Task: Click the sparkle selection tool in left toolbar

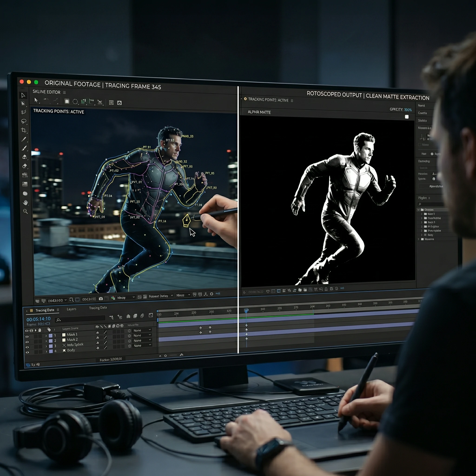Action: (x=23, y=103)
